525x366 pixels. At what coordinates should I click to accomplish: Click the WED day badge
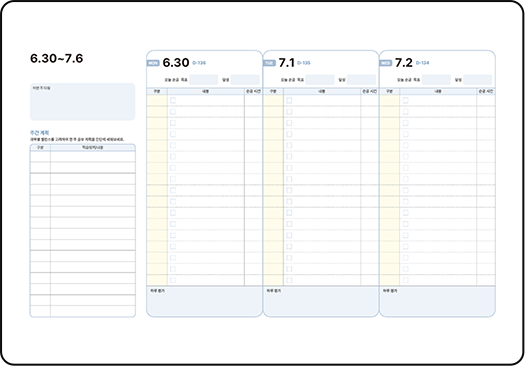385,63
